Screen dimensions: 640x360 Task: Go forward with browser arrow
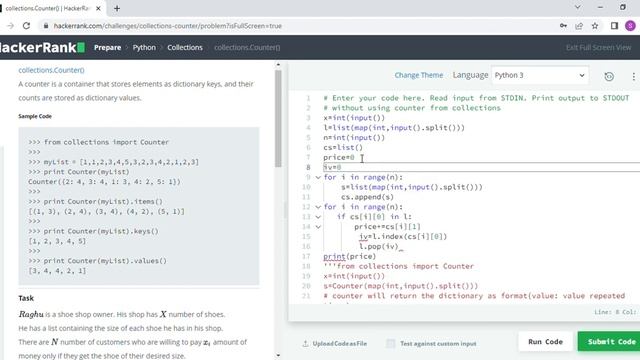(10, 26)
